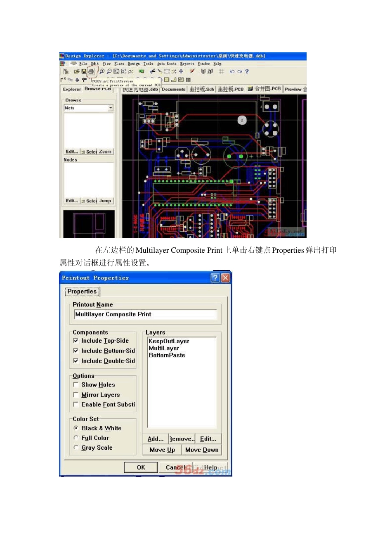
Task: Click Jump button under Nodes list
Action: coord(105,201)
